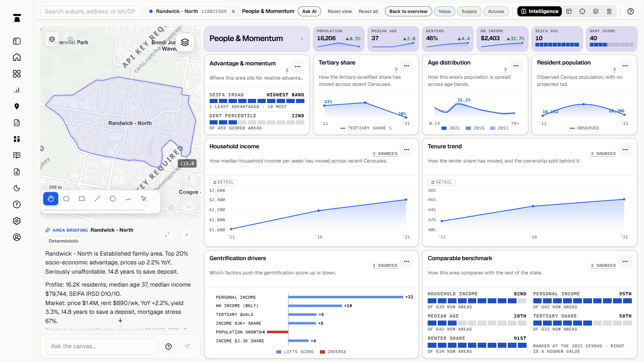This screenshot has width=644, height=362.
Task: Select the Intelligence tab
Action: pyautogui.click(x=540, y=11)
